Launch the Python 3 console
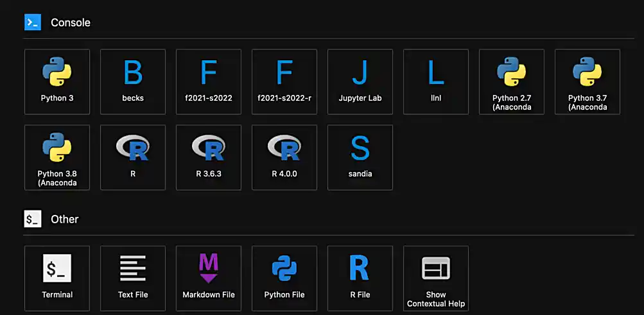This screenshot has height=315, width=644. [x=57, y=81]
